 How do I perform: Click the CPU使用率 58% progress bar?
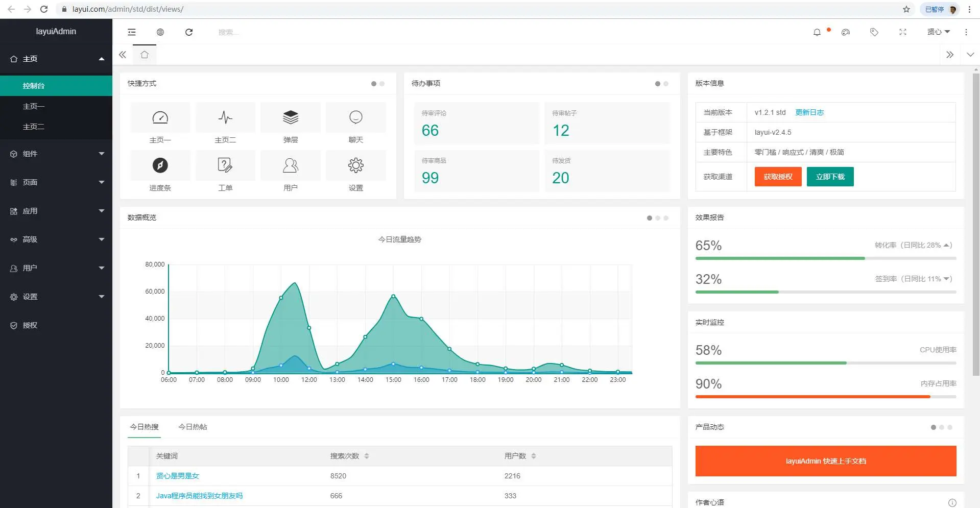coord(826,363)
